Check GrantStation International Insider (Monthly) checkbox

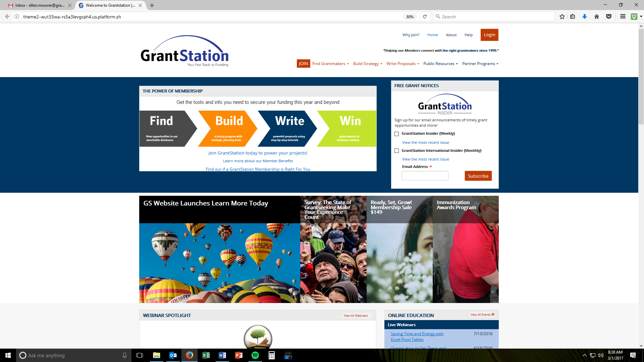[397, 151]
